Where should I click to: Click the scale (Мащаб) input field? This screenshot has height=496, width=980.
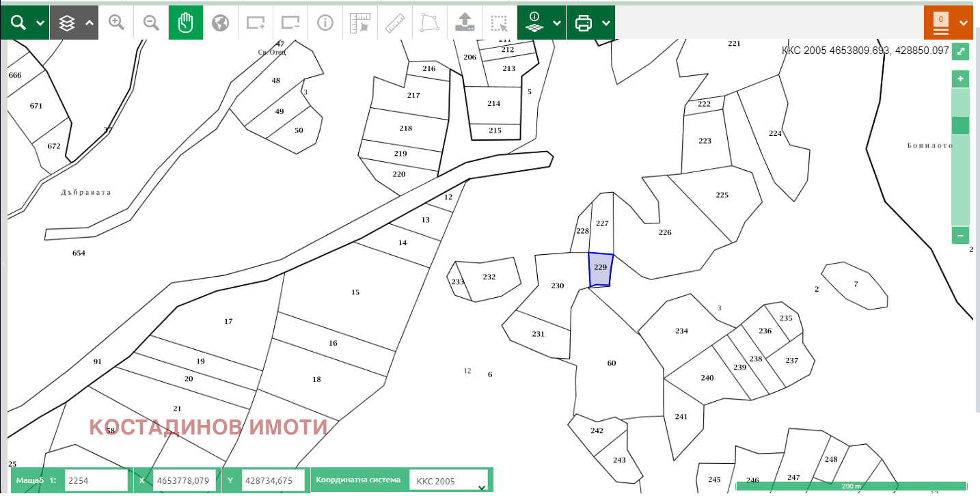pyautogui.click(x=96, y=481)
